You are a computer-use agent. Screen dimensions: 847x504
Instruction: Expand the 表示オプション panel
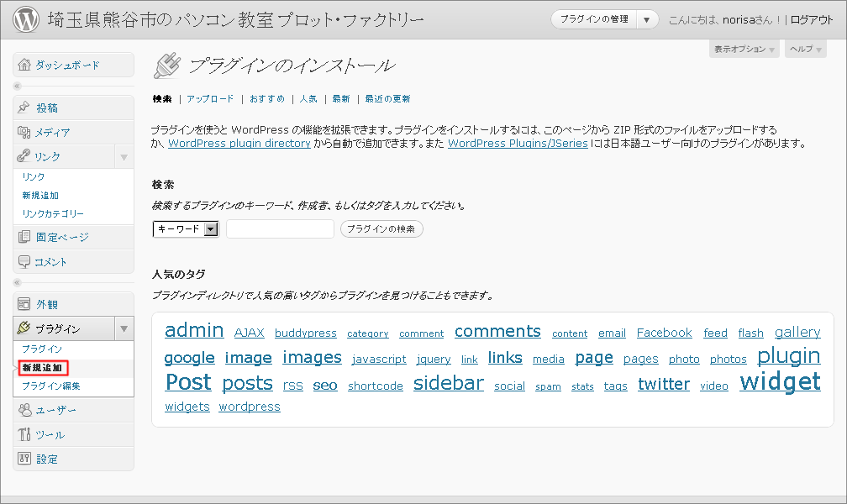pos(744,50)
